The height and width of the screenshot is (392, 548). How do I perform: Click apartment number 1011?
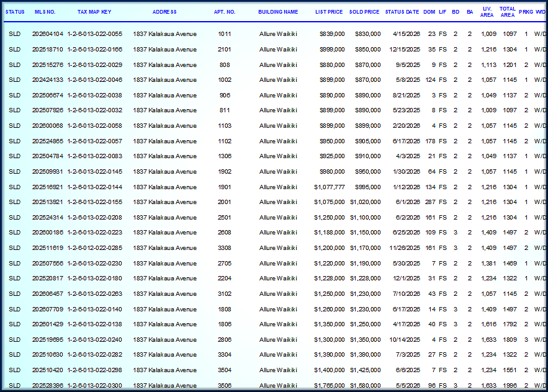click(x=225, y=34)
